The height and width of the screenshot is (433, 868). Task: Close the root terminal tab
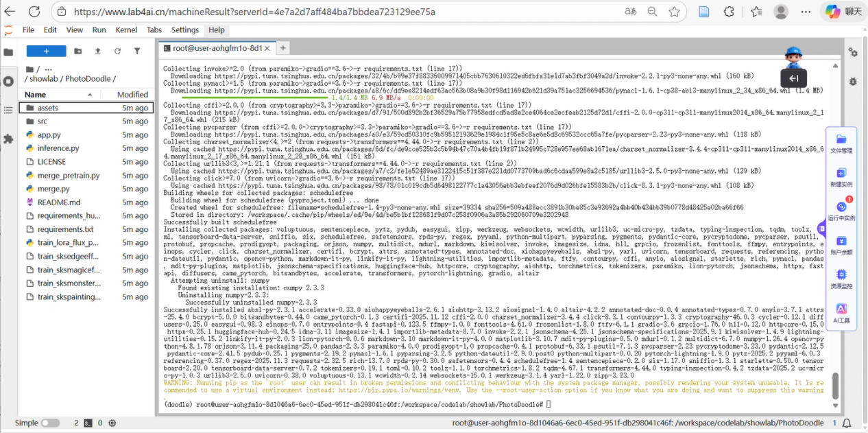268,48
